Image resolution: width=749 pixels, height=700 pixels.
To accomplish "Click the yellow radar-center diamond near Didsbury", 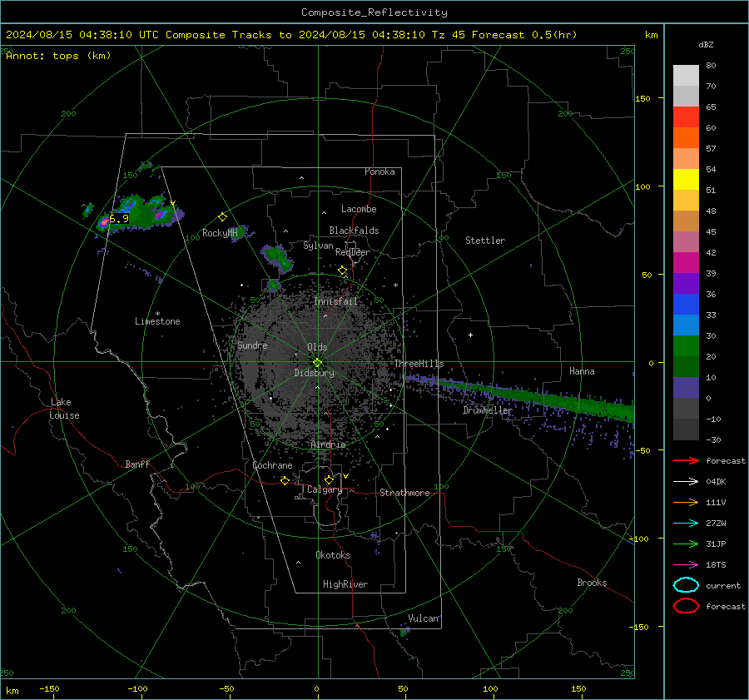I will 317,363.
